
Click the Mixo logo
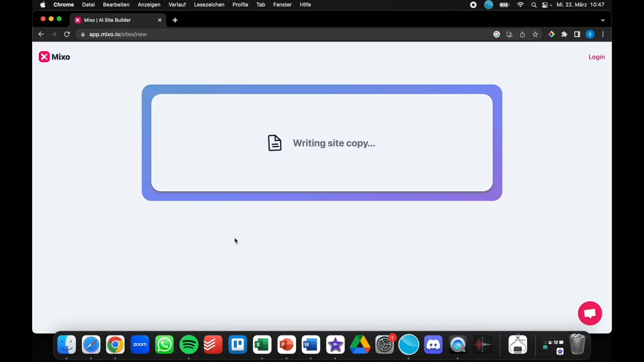pyautogui.click(x=54, y=57)
